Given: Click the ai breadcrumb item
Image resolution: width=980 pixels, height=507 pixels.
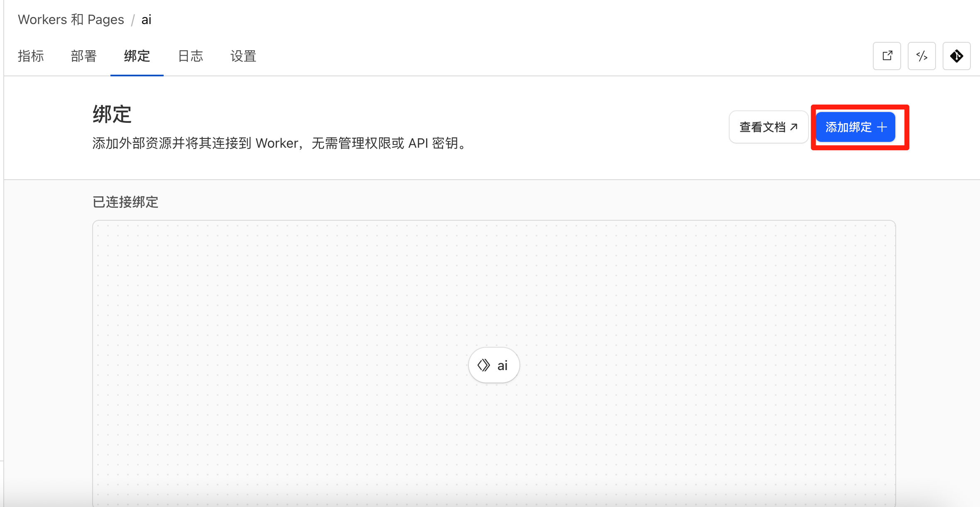Looking at the screenshot, I should (x=146, y=19).
